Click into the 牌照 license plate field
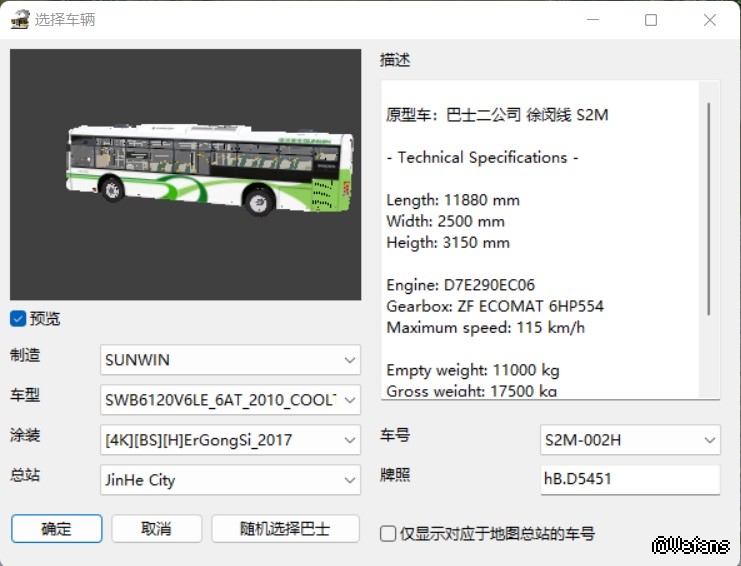The image size is (741, 566). (630, 479)
